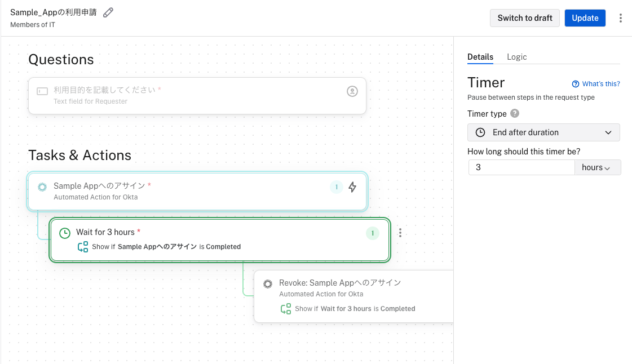Click the lightning bolt on Sample Appへのアサイン action
This screenshot has height=364, width=632.
[x=352, y=187]
